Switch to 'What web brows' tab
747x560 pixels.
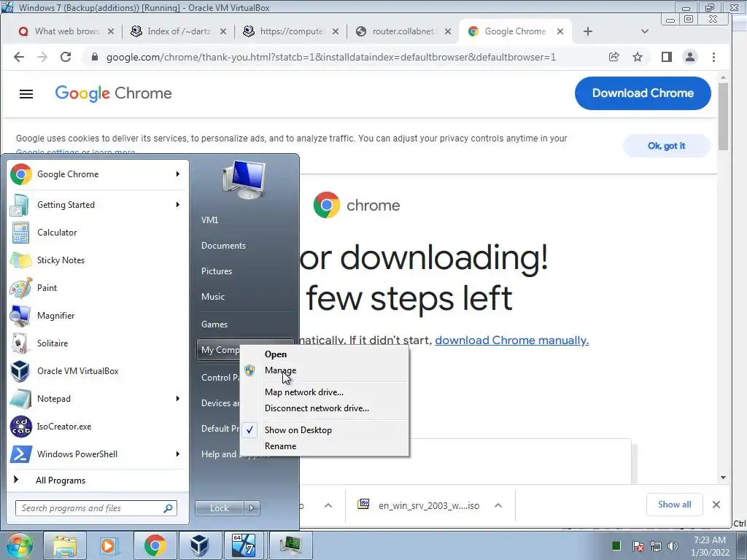(x=66, y=31)
